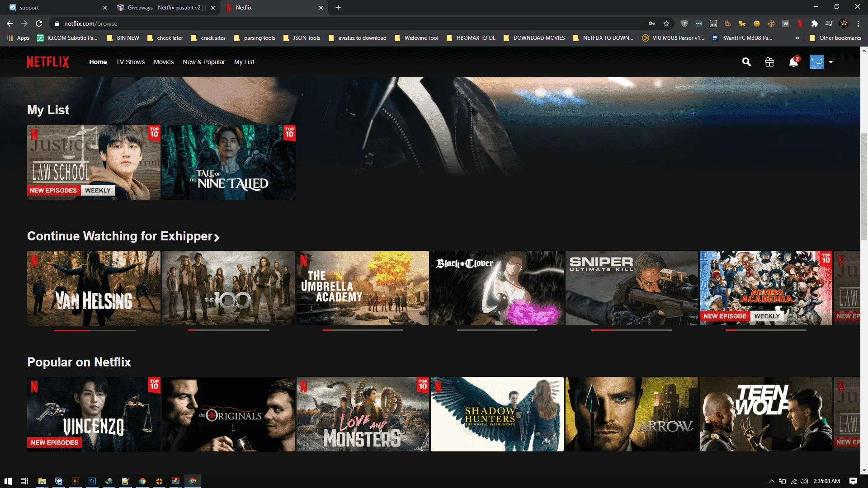Open the crack sites bookmark folder
The image size is (868, 488).
[208, 38]
